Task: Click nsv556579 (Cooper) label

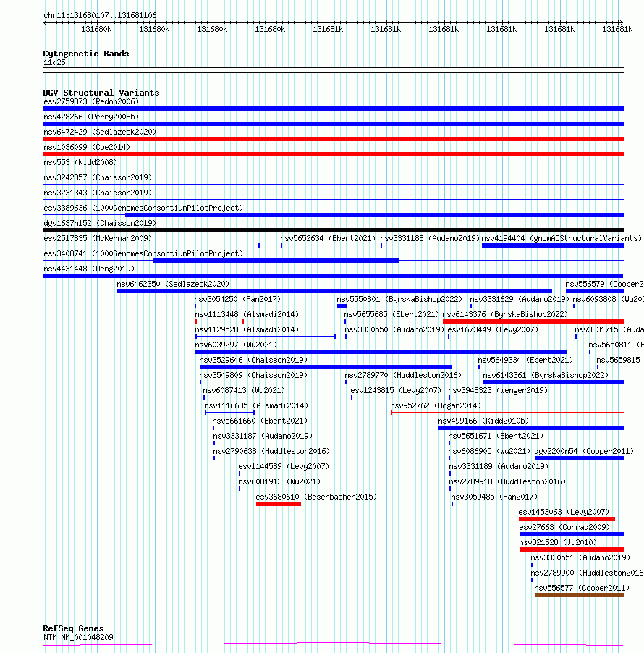Action: point(604,284)
